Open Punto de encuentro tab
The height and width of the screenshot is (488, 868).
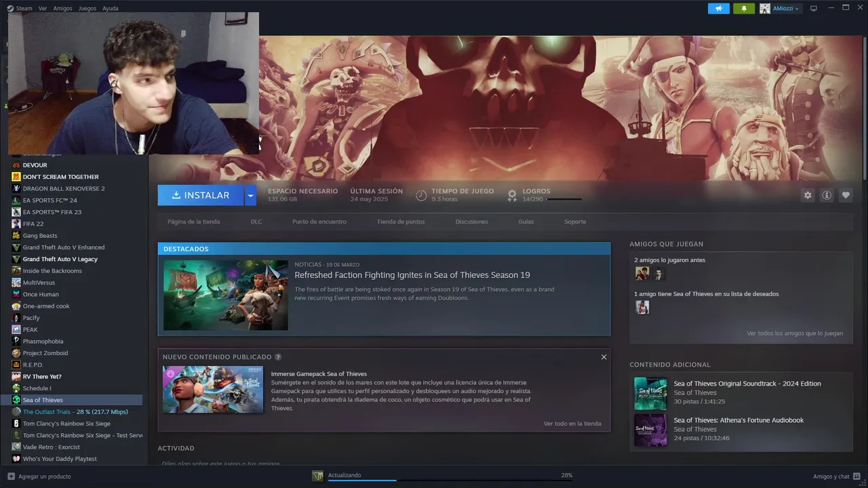coord(319,222)
